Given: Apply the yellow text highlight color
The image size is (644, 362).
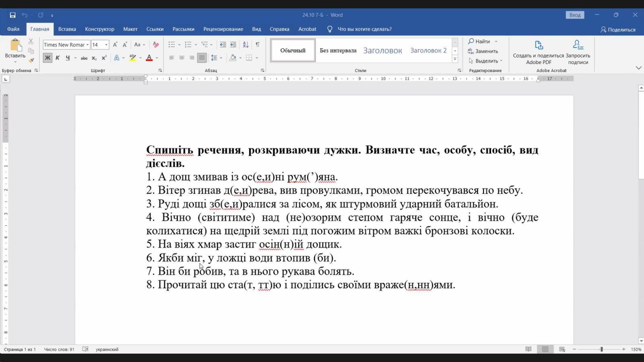Looking at the screenshot, I should [132, 58].
